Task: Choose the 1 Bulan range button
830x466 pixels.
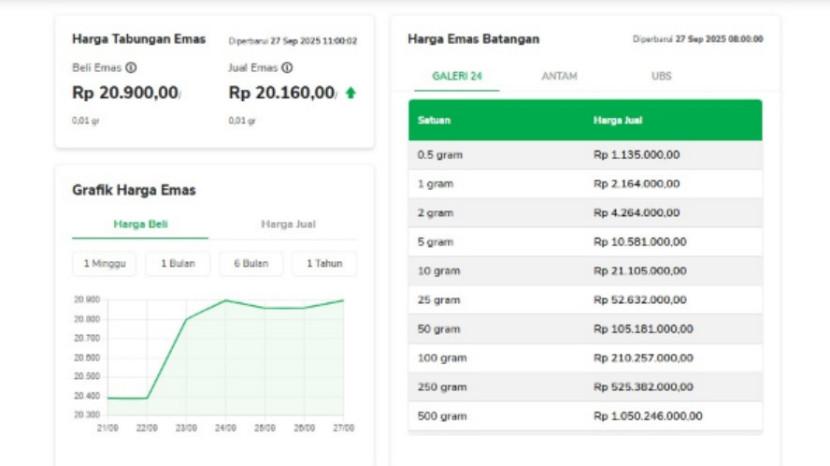Action: [x=178, y=264]
